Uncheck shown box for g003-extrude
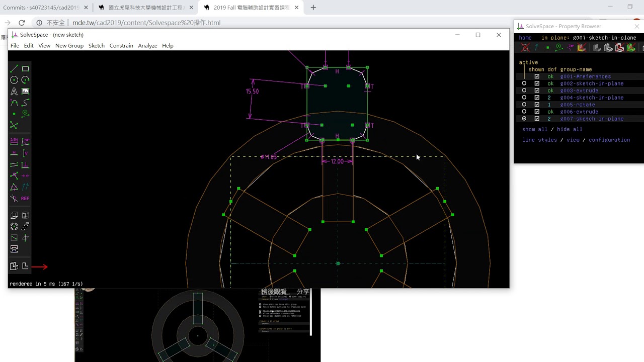Screen dimensions: 644x362 point(537,90)
